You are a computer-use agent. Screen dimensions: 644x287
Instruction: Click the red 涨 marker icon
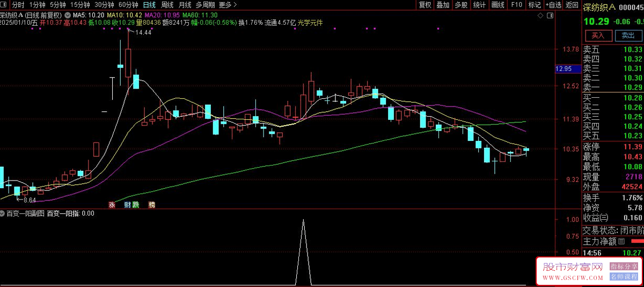click(112, 205)
